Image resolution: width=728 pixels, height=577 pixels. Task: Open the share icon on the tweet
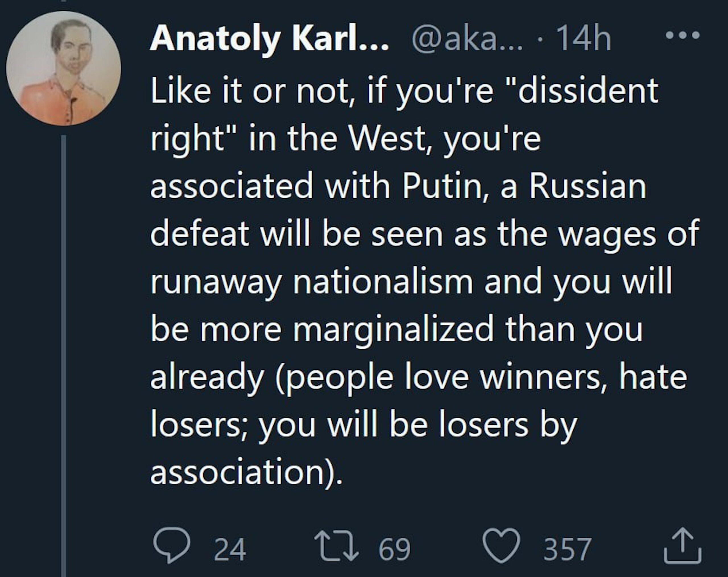coord(683,550)
